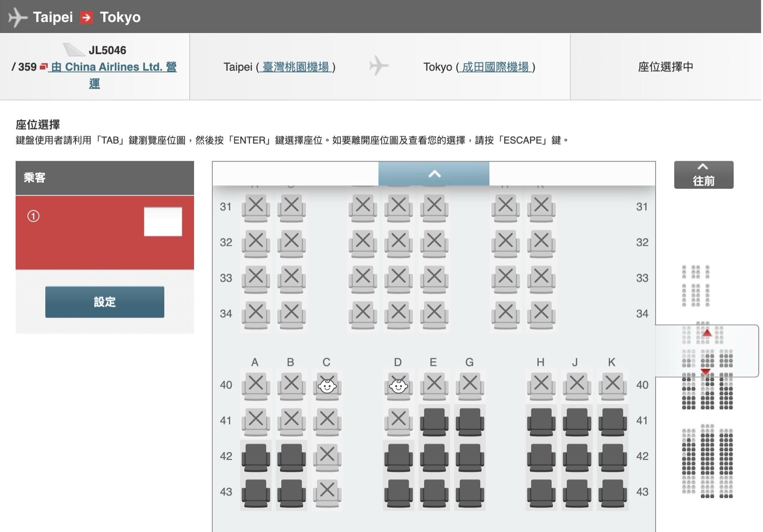Select baby bassinet seat 40C
The image size is (763, 532).
tap(327, 385)
